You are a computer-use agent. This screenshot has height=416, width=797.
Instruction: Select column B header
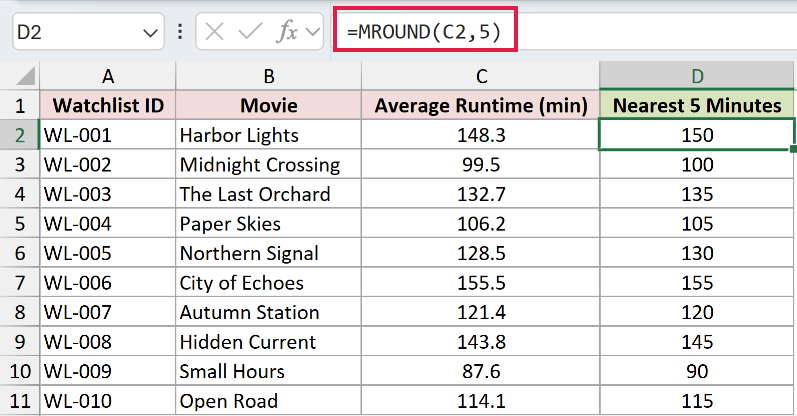click(268, 76)
